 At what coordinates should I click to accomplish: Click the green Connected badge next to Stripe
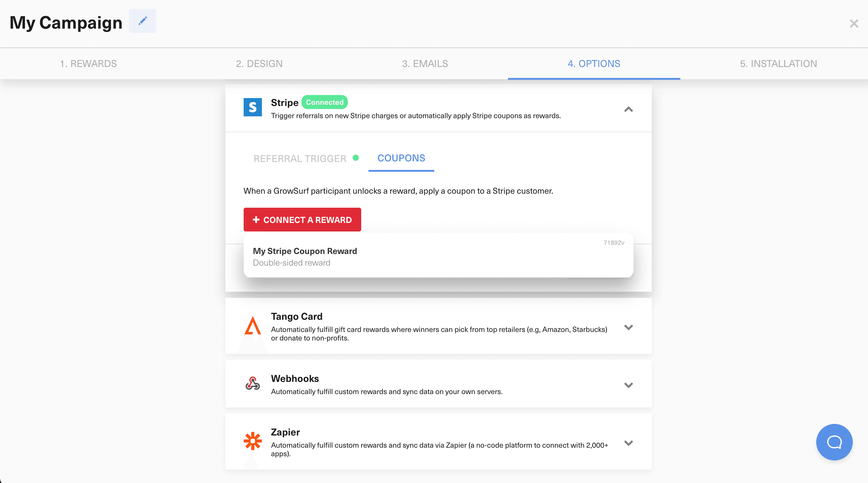tap(324, 102)
